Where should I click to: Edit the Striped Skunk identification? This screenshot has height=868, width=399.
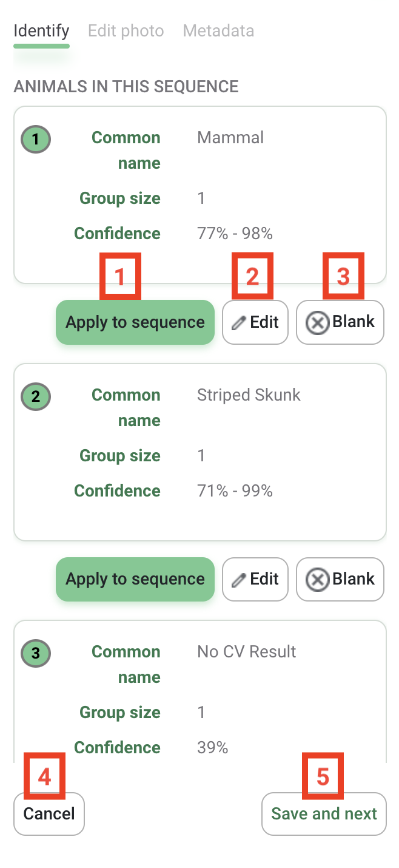[255, 579]
